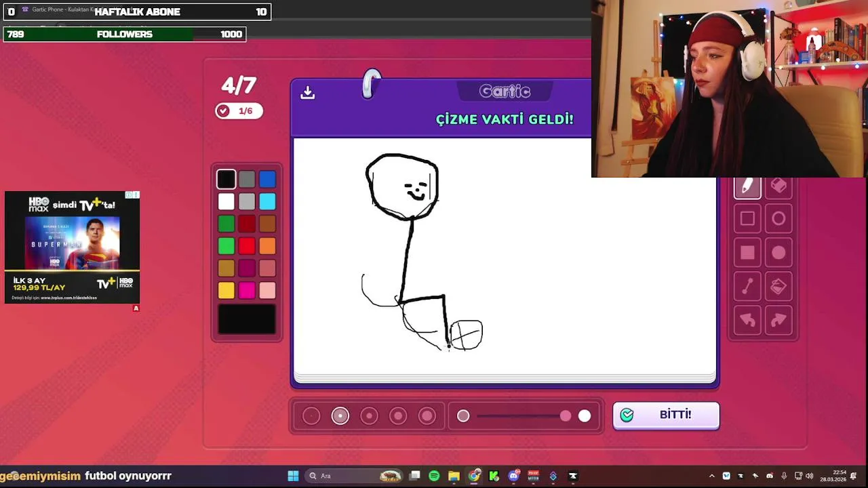
Task: Select the third brush size
Action: point(369,415)
